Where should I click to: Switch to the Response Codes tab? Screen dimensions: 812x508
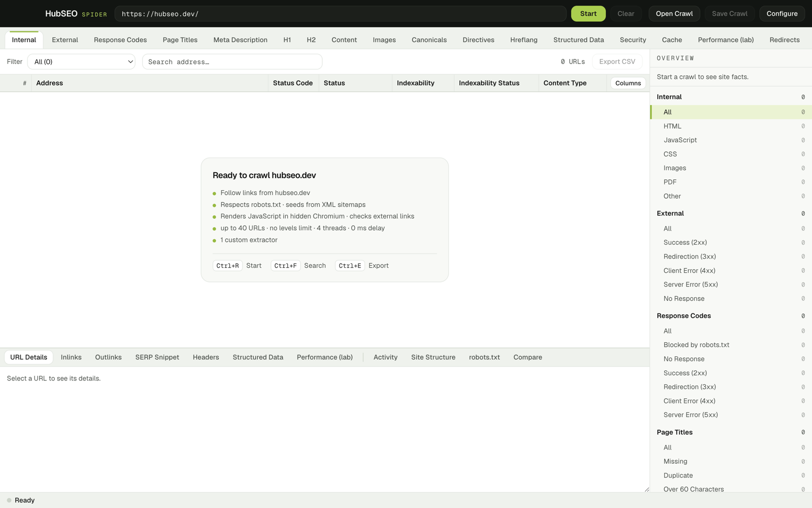point(120,40)
